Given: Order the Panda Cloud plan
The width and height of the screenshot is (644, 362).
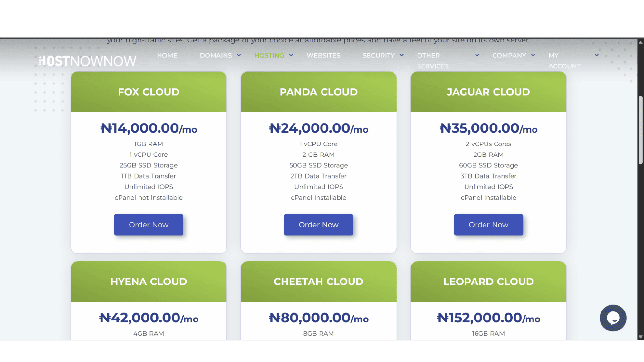Looking at the screenshot, I should [x=318, y=225].
